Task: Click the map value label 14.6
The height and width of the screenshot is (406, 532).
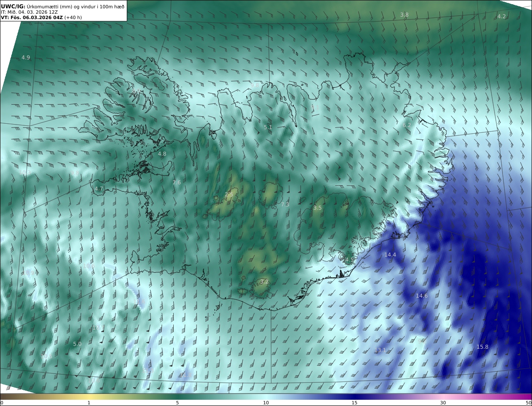Action: [x=422, y=296]
